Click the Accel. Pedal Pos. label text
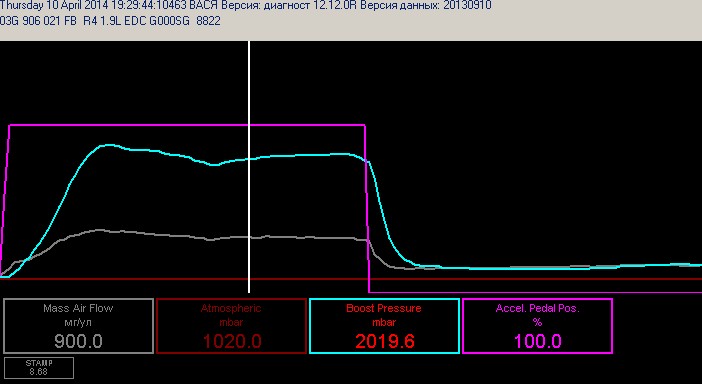 [x=537, y=308]
